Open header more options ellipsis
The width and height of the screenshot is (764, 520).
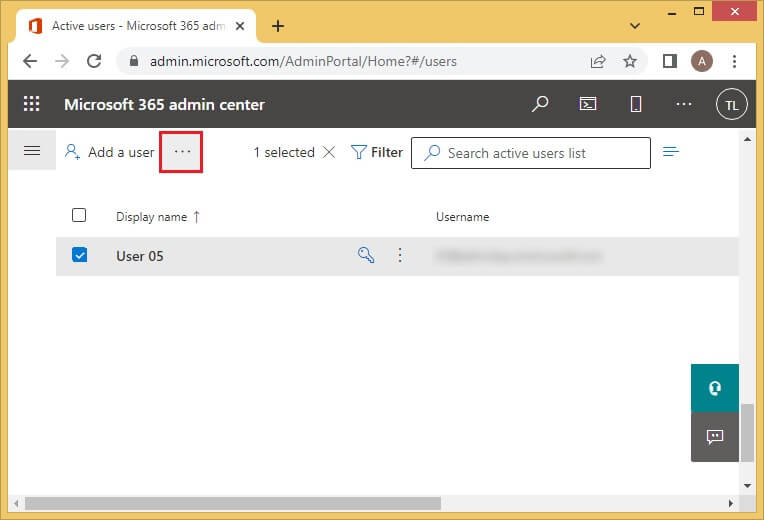683,104
